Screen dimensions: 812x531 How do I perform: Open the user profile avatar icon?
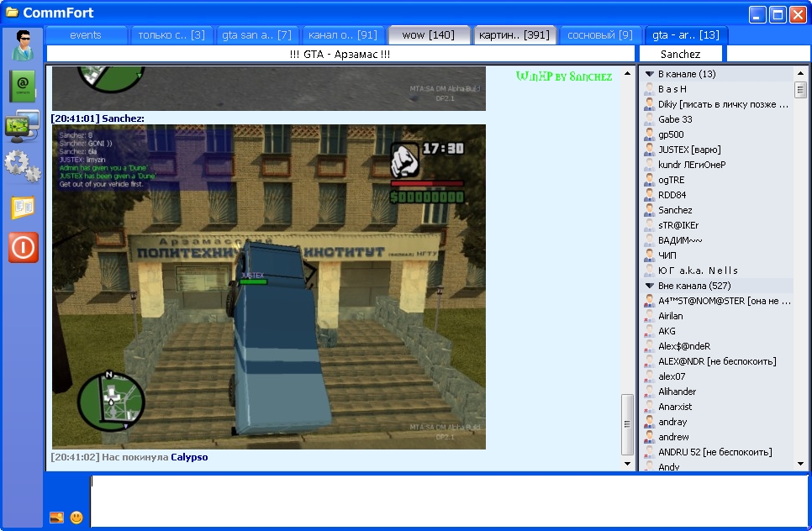(23, 45)
